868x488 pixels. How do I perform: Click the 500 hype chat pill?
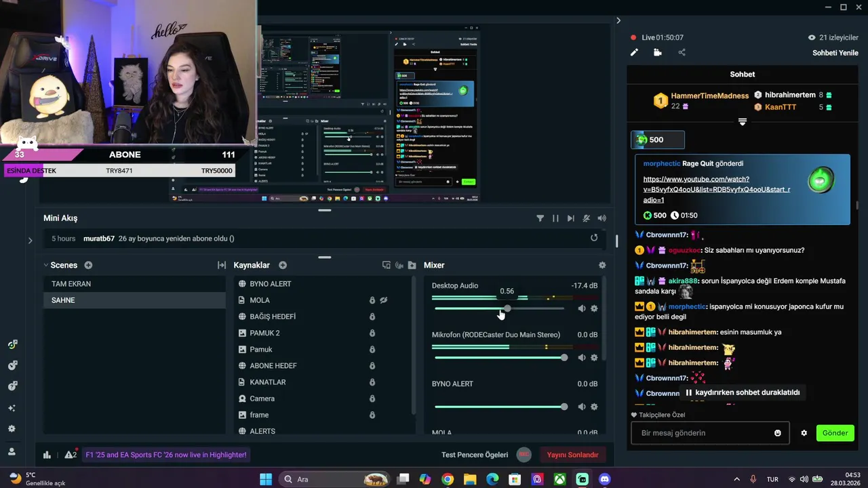[x=658, y=140]
